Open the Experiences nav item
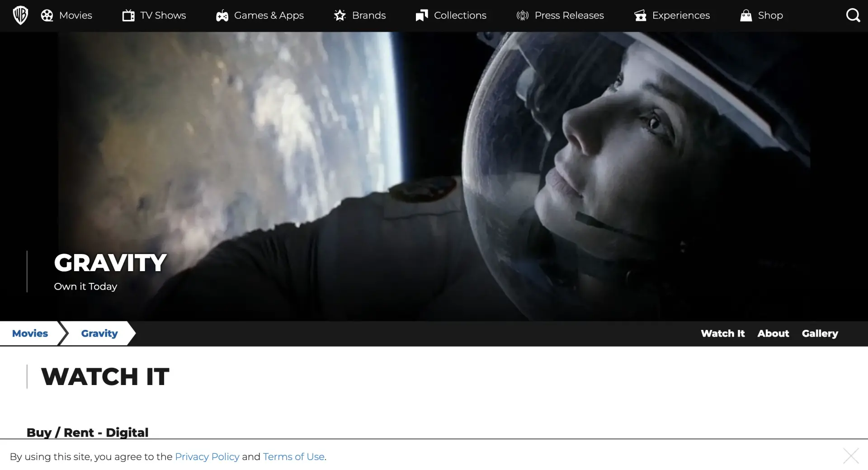 pos(681,16)
